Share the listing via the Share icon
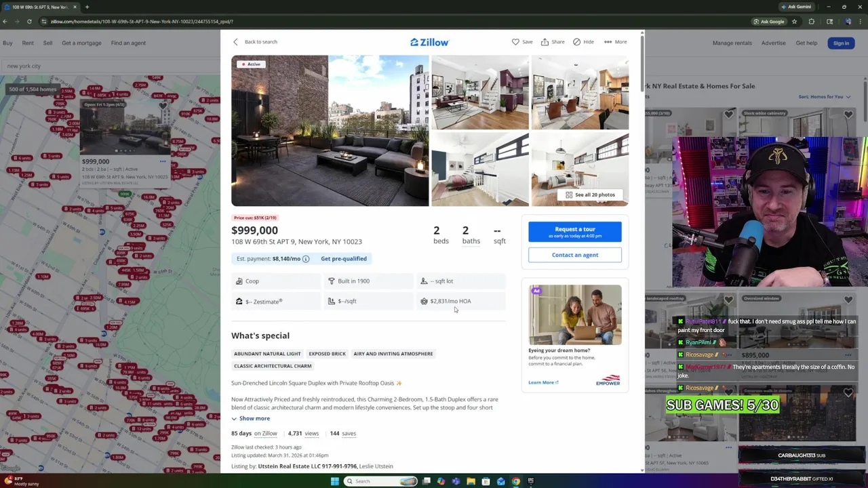Screen dimensions: 868x488 coord(545,42)
